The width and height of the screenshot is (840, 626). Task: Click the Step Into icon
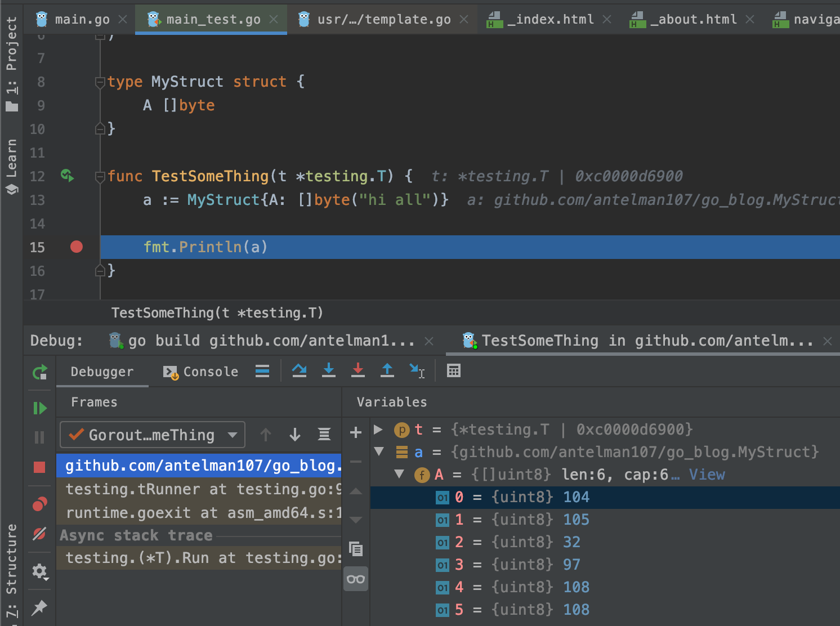[329, 370]
